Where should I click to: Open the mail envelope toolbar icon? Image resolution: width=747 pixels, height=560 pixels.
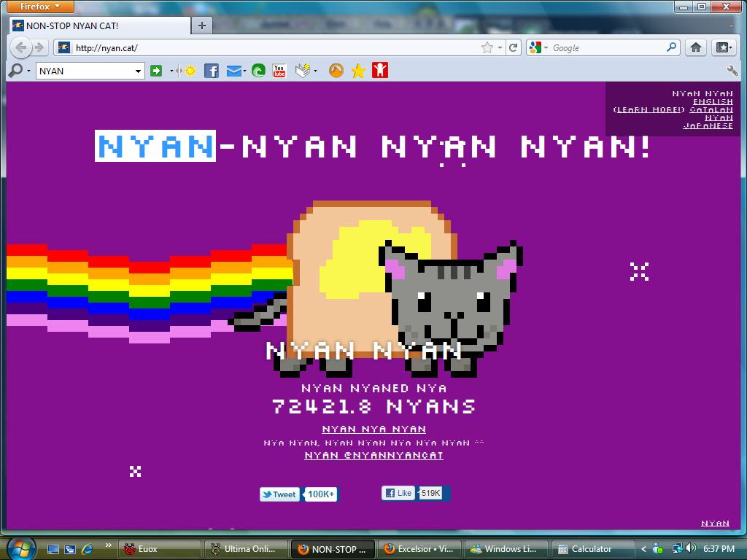[233, 71]
